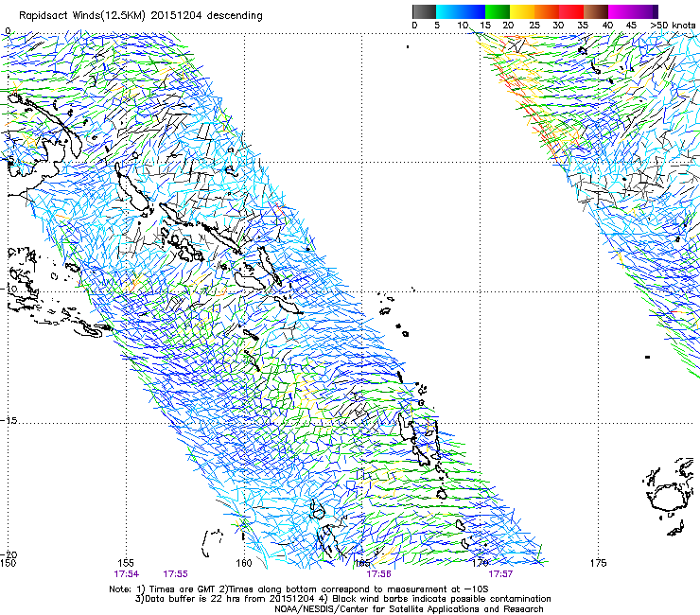Click the yellow 20-25 knots legend segment
This screenshot has width=700, height=615.
tap(522, 11)
